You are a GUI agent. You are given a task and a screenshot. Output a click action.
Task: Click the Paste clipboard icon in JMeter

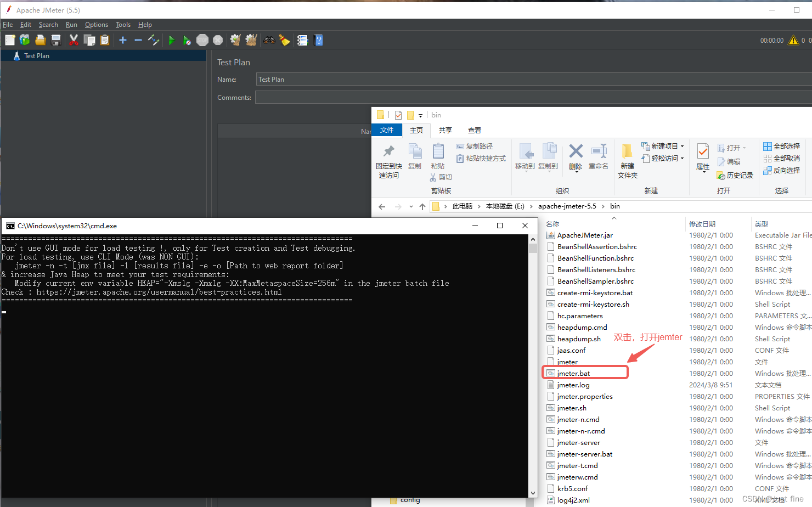click(105, 40)
